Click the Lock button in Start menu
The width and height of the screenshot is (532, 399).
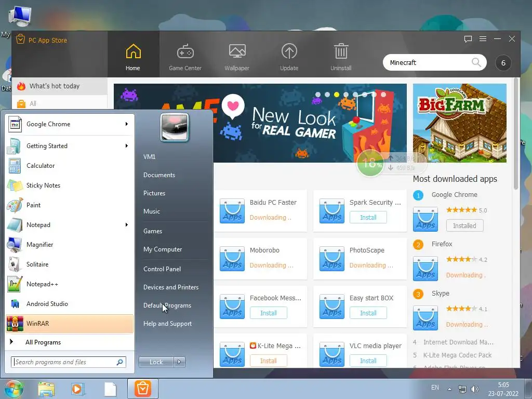156,362
